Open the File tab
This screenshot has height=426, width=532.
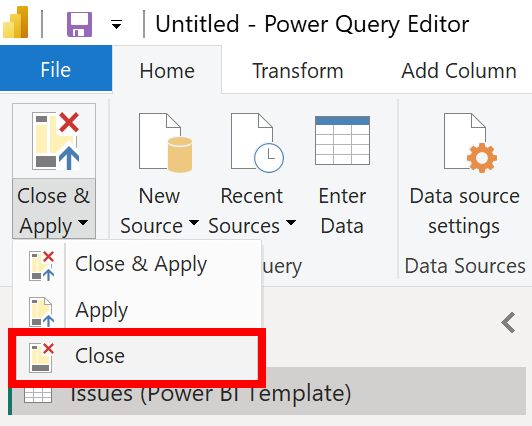[56, 69]
